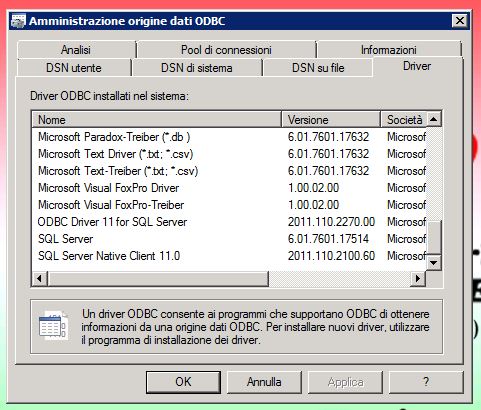
Task: Click the horizontal scroll-left arrow
Action: [x=40, y=278]
